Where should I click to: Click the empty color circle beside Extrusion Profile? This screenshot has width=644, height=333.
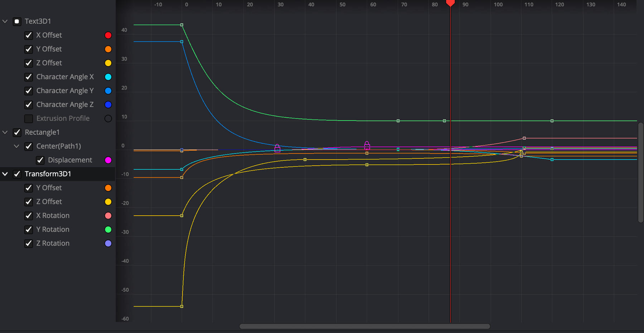click(108, 118)
